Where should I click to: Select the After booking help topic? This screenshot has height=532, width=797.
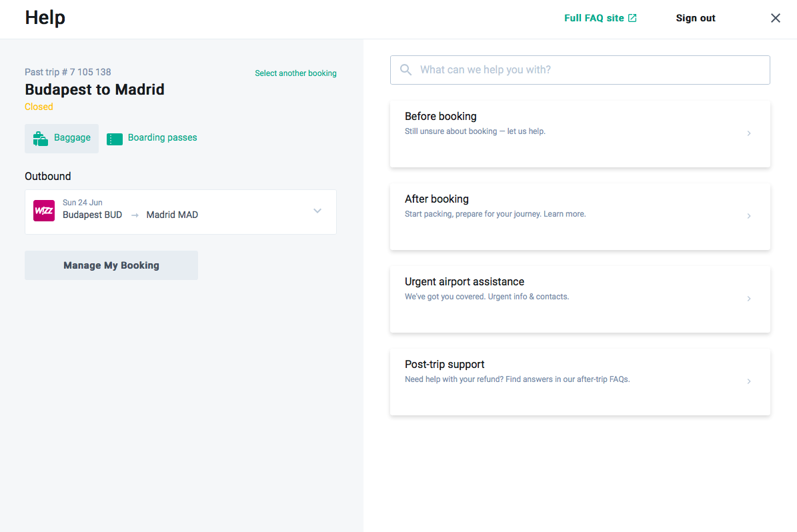(580, 216)
